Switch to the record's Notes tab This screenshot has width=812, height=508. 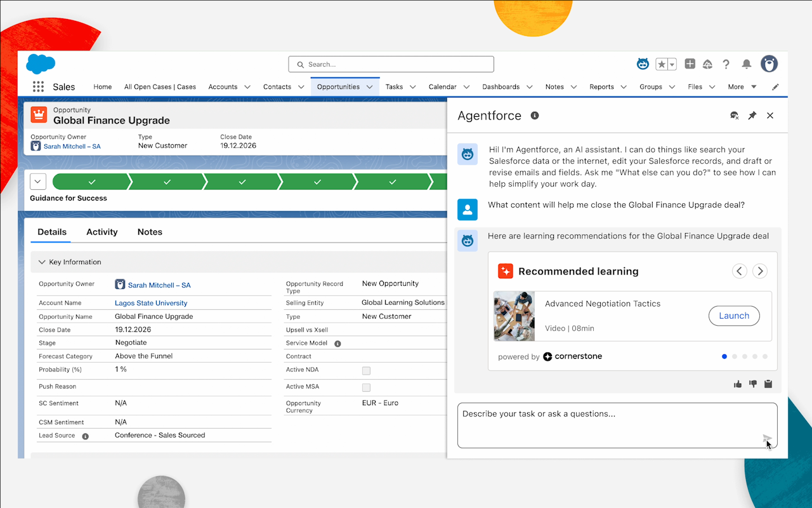(150, 232)
